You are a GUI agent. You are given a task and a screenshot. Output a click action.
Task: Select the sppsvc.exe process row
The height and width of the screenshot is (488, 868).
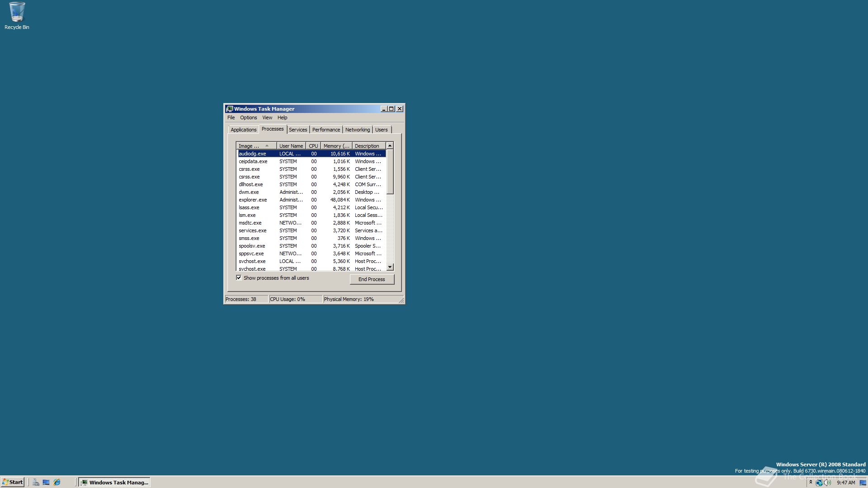[311, 253]
